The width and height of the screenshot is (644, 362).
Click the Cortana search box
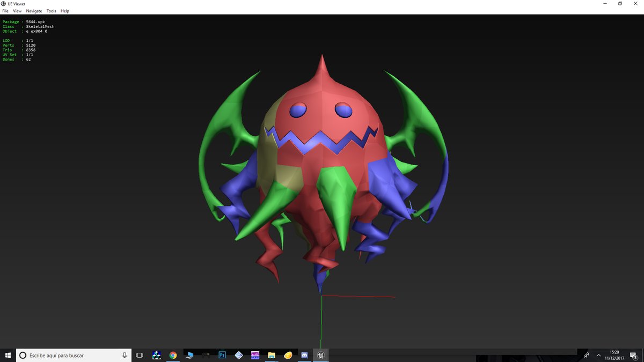pos(74,355)
